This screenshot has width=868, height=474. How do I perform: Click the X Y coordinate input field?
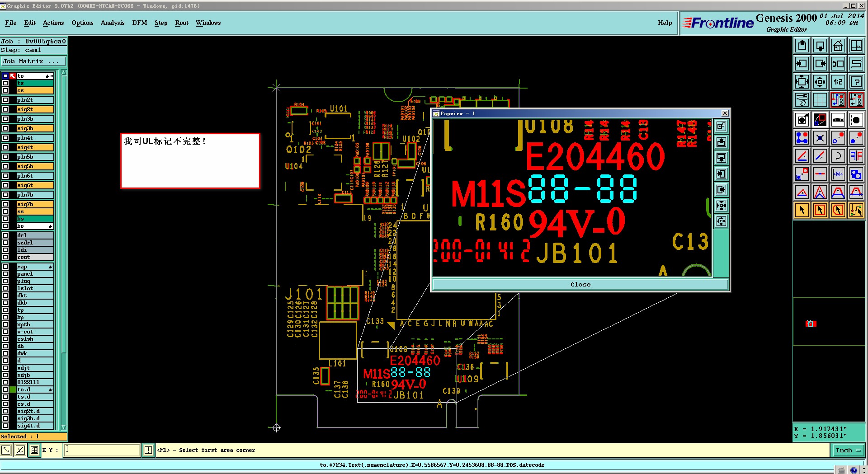coord(102,450)
